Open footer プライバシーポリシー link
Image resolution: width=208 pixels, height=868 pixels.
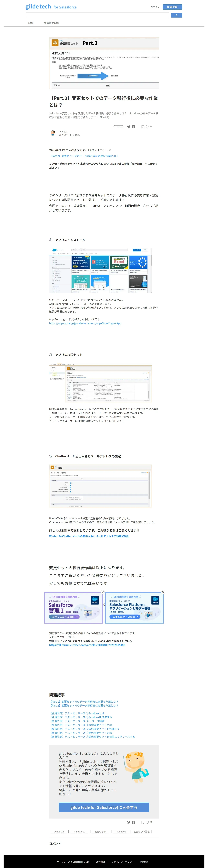(x=123, y=862)
